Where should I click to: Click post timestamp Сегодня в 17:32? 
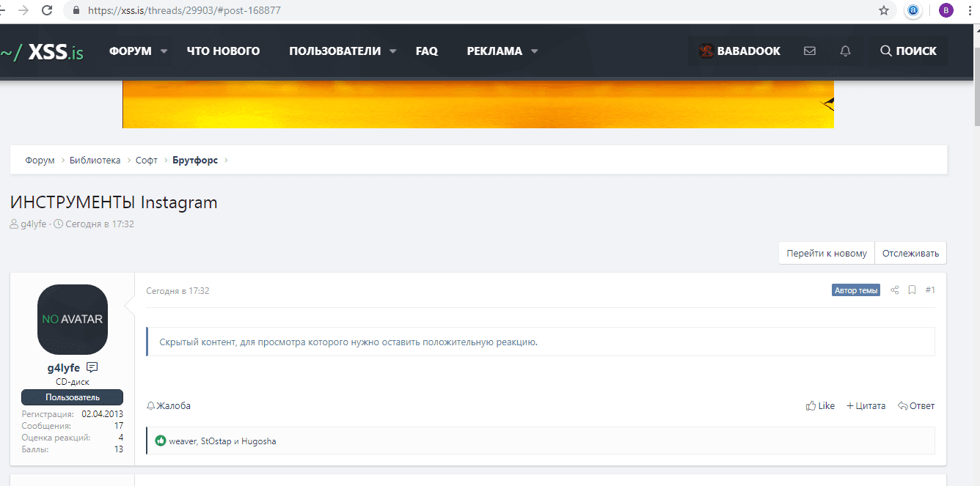click(178, 291)
